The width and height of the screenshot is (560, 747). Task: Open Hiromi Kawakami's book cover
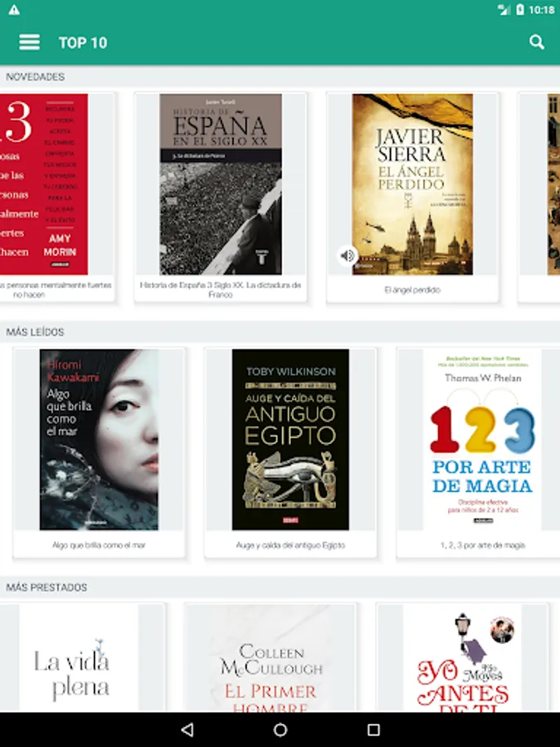click(x=99, y=439)
